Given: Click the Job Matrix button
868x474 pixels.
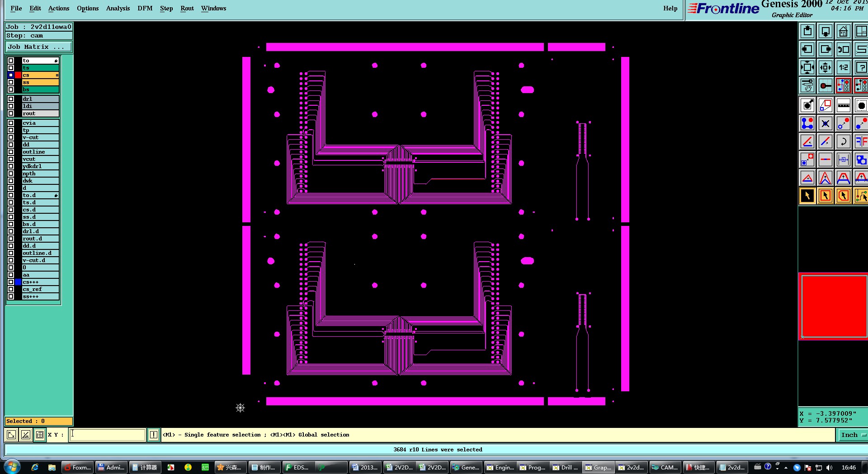Looking at the screenshot, I should [x=39, y=47].
